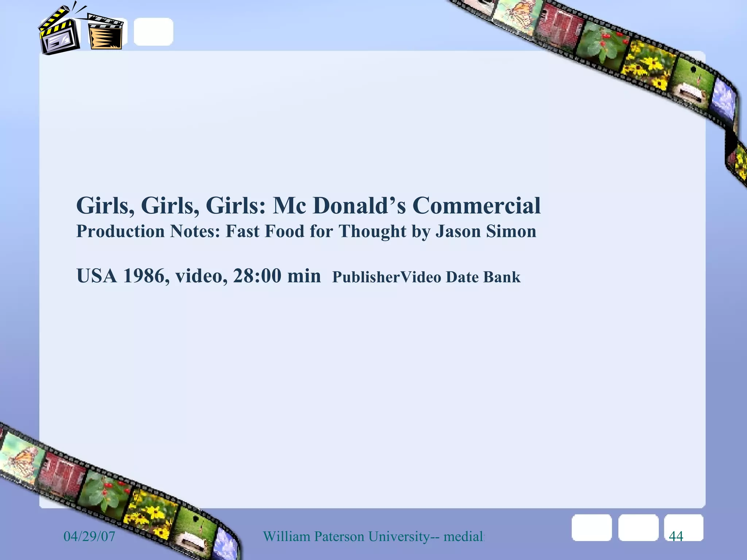The height and width of the screenshot is (560, 747).
Task: Click the PublisherVideo Date Bank text
Action: click(x=426, y=277)
